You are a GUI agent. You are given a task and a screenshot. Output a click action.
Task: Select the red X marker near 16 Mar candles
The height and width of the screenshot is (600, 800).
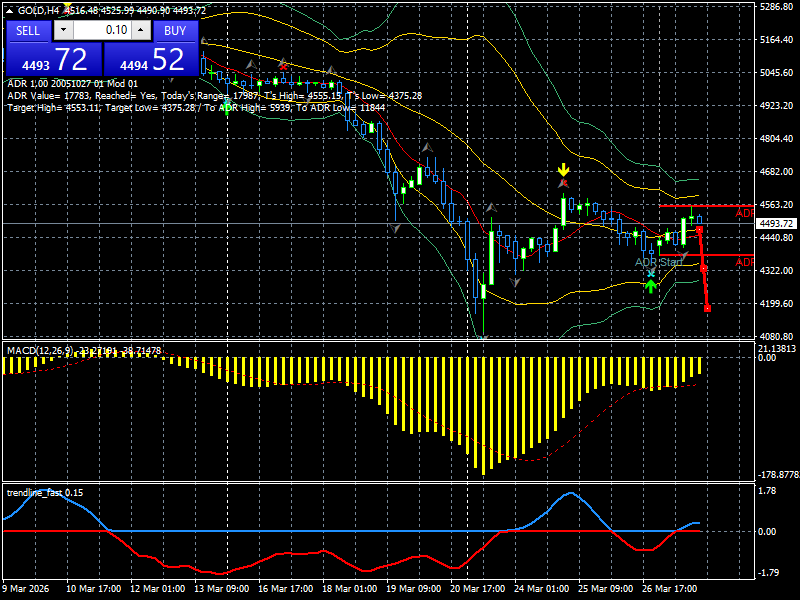283,67
